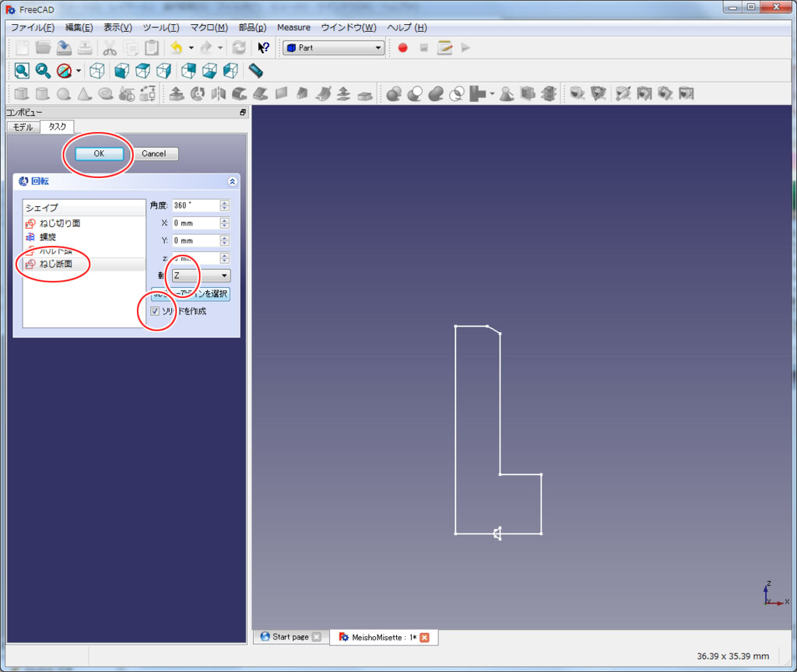
Task: Open the join features dropdown arrow
Action: [492, 94]
